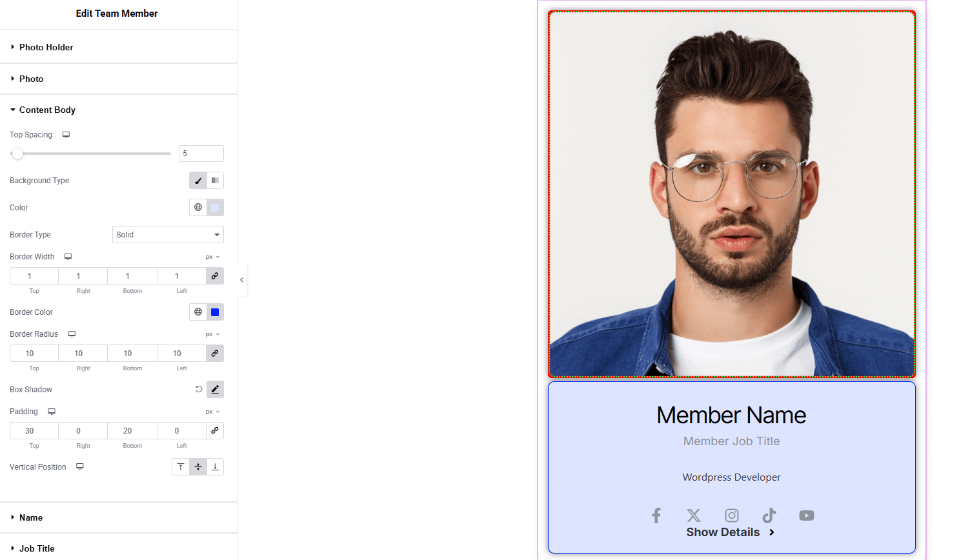Viewport: 970px width, 560px height.
Task: Edit Box Shadow with pencil icon
Action: 215,390
